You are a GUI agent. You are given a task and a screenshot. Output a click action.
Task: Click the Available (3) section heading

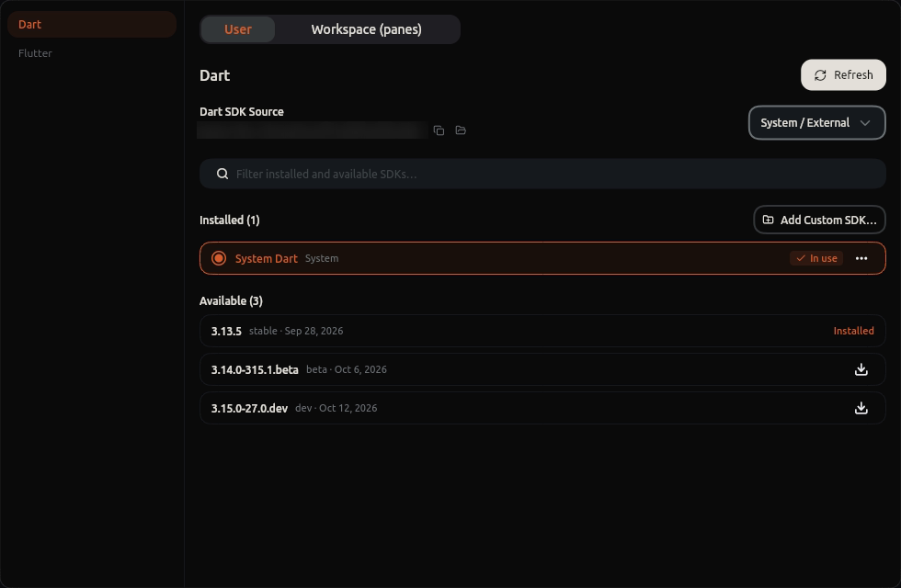[x=231, y=301]
